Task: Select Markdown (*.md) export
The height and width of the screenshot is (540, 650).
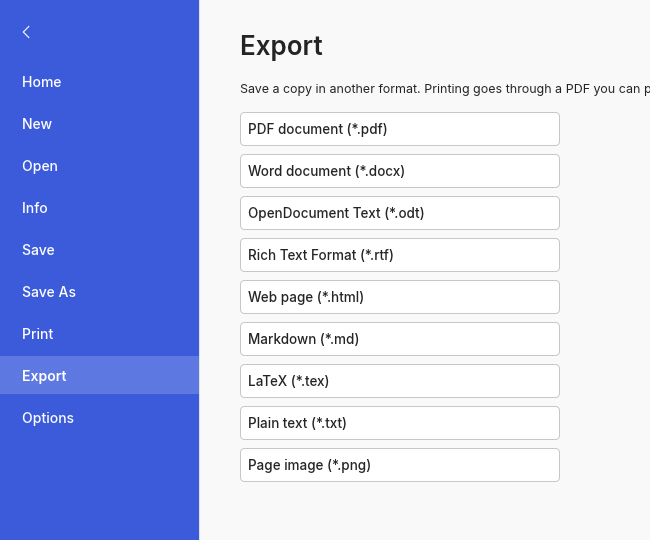Action: [x=400, y=339]
